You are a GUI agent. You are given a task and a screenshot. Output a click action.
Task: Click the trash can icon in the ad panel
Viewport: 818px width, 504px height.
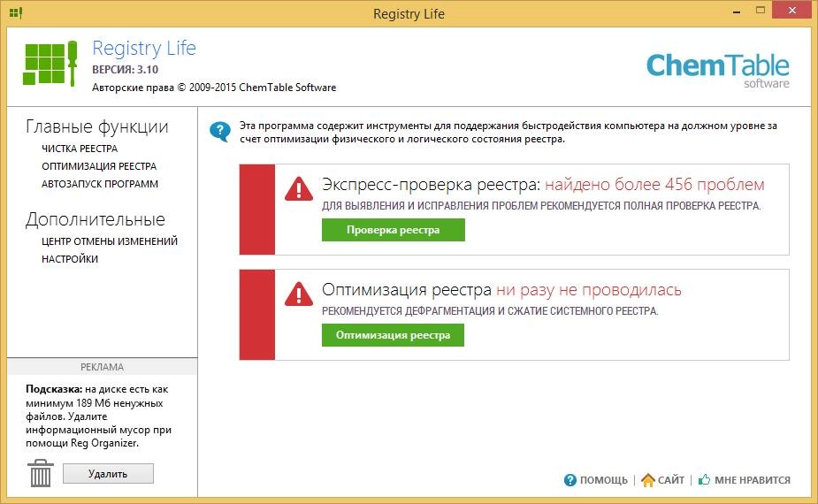pyautogui.click(x=40, y=473)
